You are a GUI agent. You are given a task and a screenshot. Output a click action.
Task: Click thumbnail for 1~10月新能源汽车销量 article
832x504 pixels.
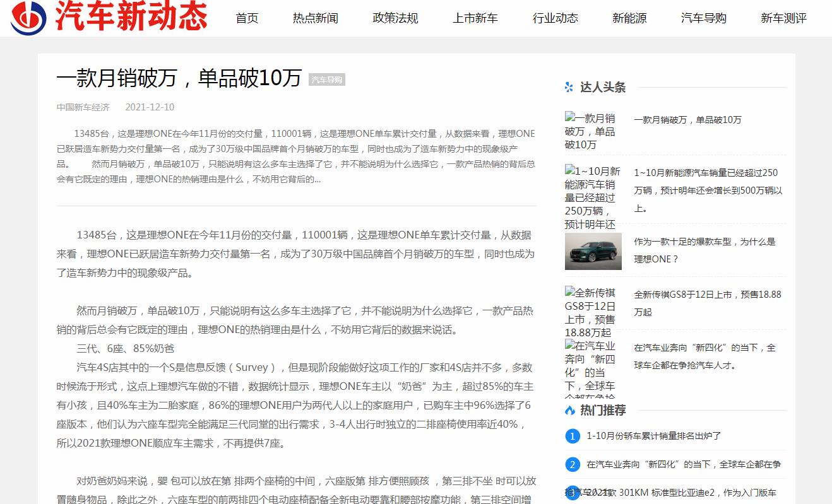(593, 197)
